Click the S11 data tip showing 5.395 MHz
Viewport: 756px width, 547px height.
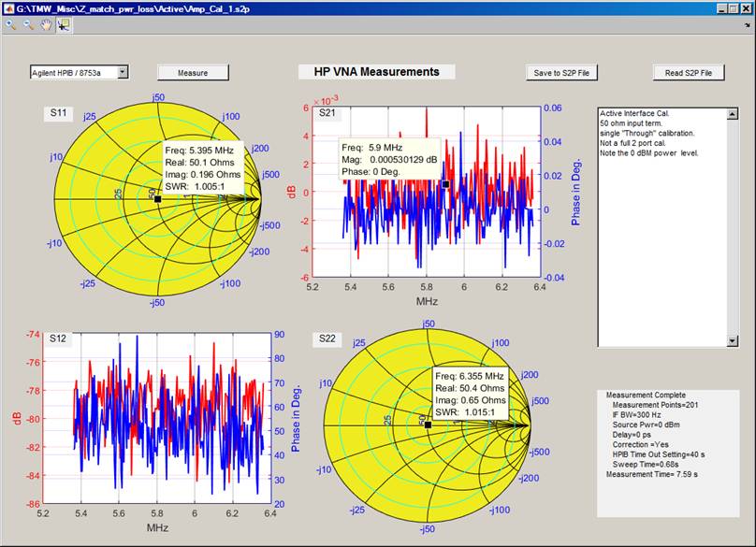[x=203, y=168]
